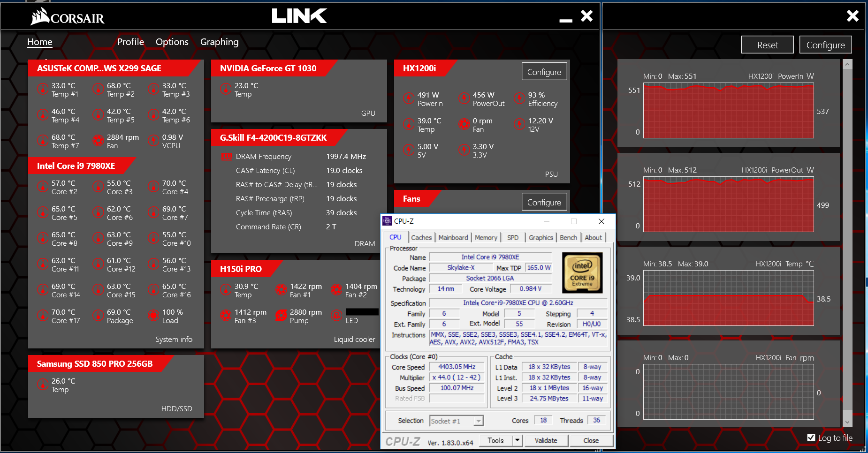Select the SPD tab in CPU-Z
Viewport: 868px width, 453px height.
click(x=513, y=238)
